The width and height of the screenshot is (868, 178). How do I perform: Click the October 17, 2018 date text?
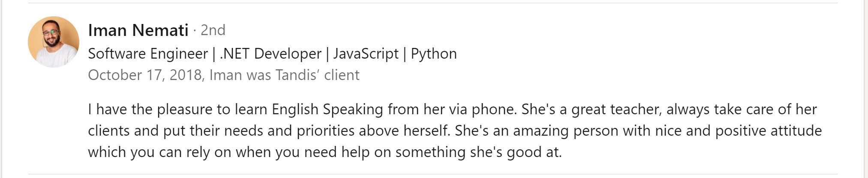coord(145,75)
